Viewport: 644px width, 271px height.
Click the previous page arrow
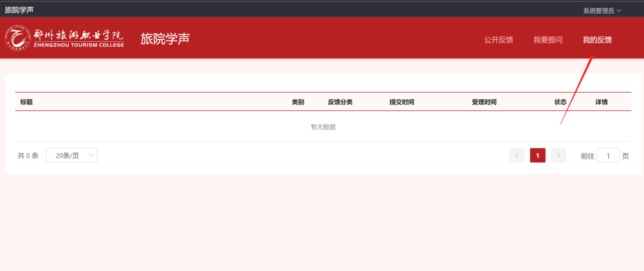point(517,156)
